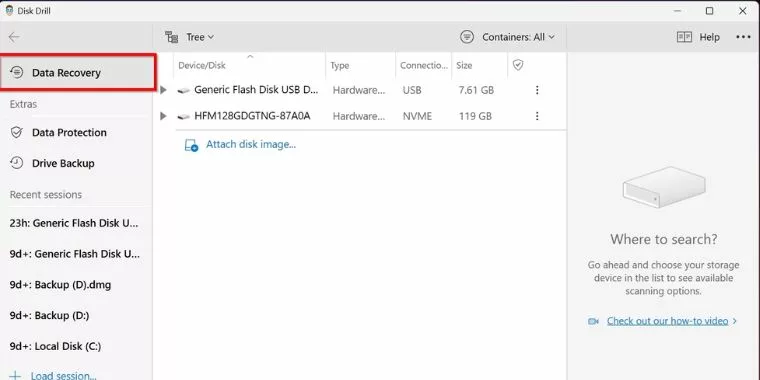The image size is (760, 380).
Task: Click the Data Protection shield icon
Action: point(17,132)
